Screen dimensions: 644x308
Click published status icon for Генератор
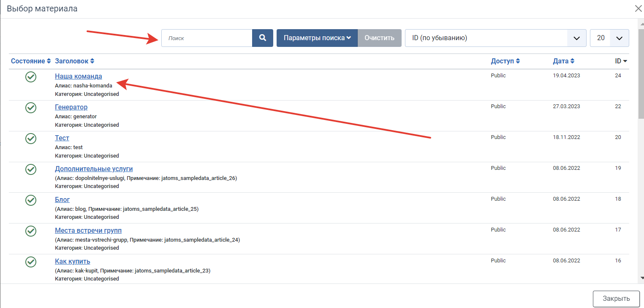[x=31, y=108]
